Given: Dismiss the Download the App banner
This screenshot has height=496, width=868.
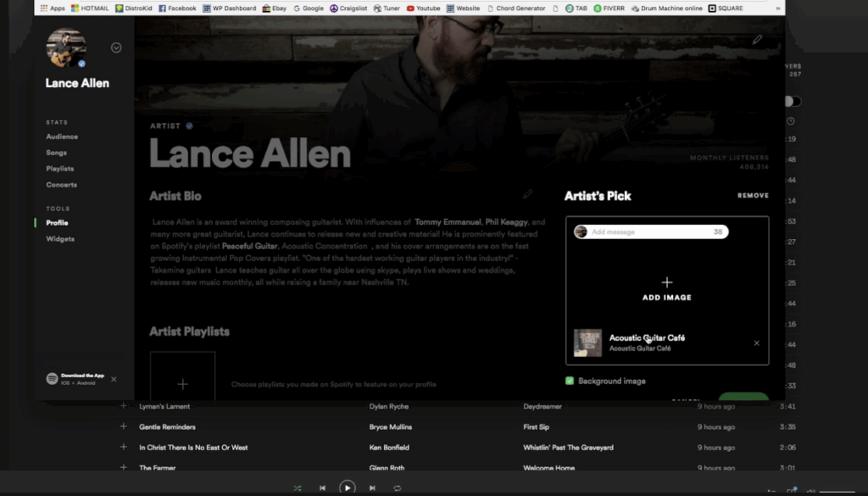Looking at the screenshot, I should tap(114, 379).
